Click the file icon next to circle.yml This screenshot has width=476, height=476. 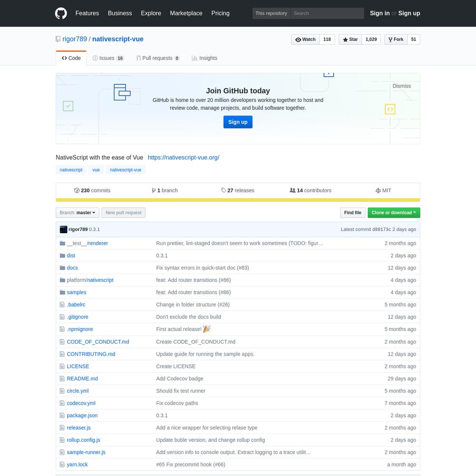(62, 391)
